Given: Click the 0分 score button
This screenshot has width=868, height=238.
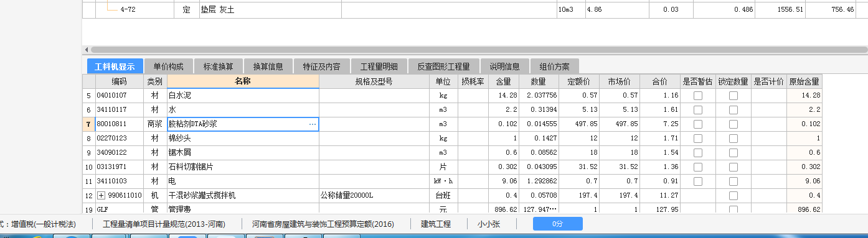Looking at the screenshot, I should tap(557, 224).
